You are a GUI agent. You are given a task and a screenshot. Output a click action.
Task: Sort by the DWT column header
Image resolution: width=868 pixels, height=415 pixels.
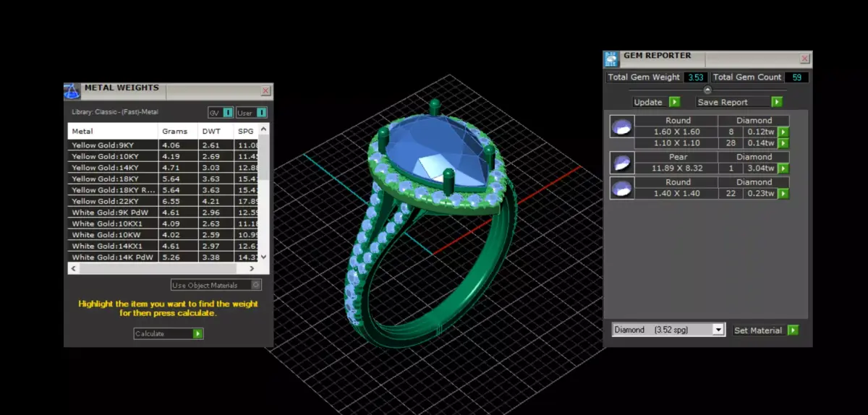pyautogui.click(x=216, y=131)
